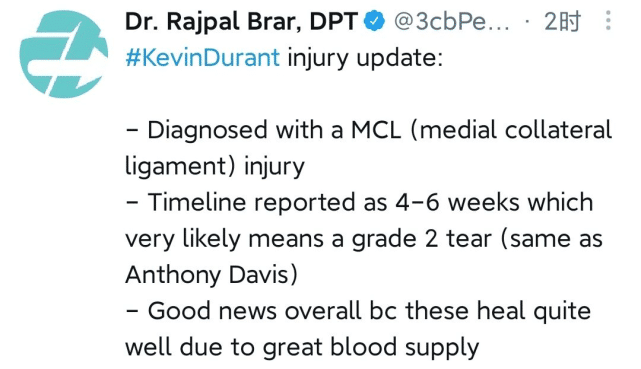Click the 'ligament) injury' line of text
This screenshot has width=641, height=369.
click(215, 167)
